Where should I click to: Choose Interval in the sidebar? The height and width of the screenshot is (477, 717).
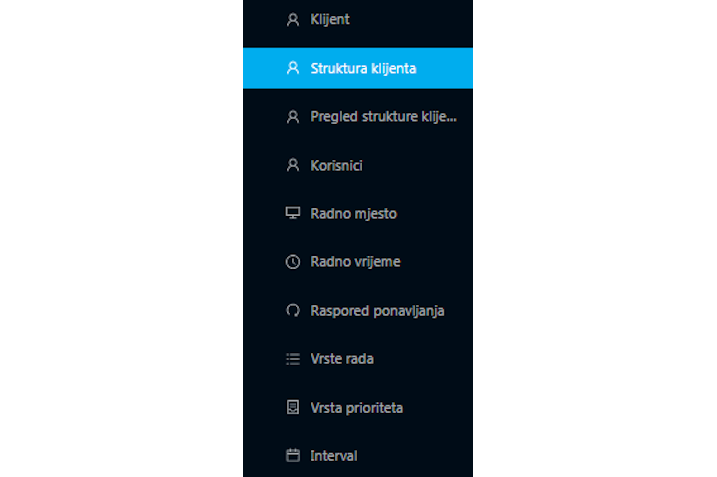pyautogui.click(x=358, y=456)
